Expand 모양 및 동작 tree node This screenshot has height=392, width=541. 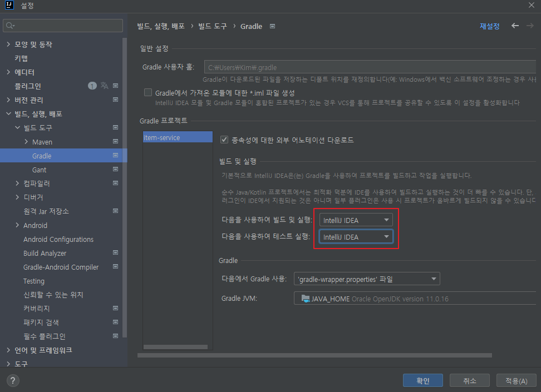pyautogui.click(x=8, y=44)
